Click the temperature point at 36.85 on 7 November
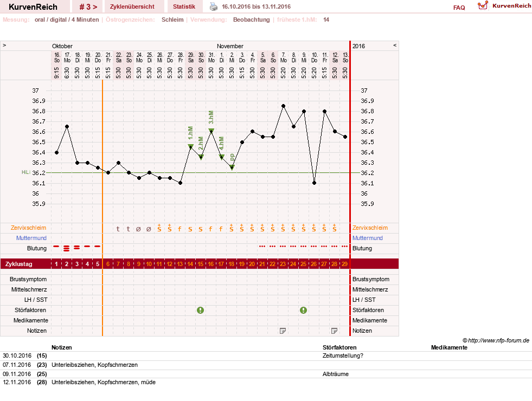532x401 pixels. coord(283,106)
